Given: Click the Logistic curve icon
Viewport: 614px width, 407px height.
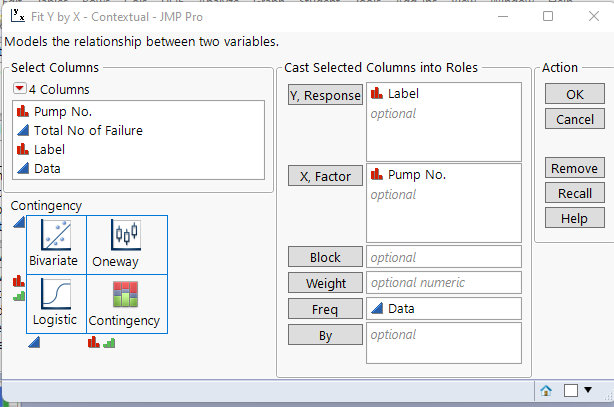Looking at the screenshot, I should [x=55, y=294].
